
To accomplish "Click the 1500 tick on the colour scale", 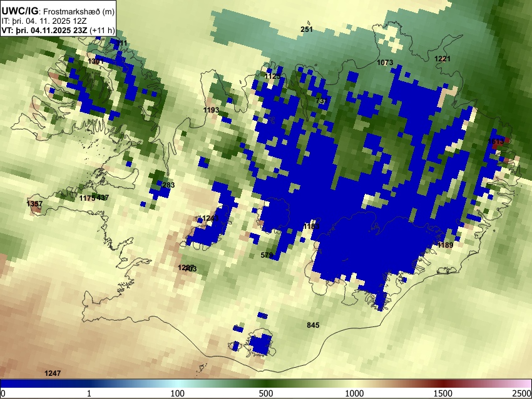I will tap(443, 393).
